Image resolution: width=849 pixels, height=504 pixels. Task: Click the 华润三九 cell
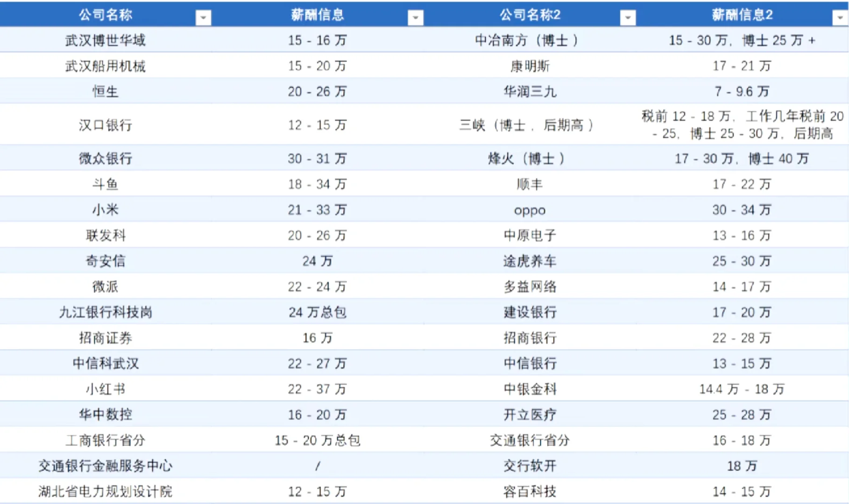pos(530,91)
